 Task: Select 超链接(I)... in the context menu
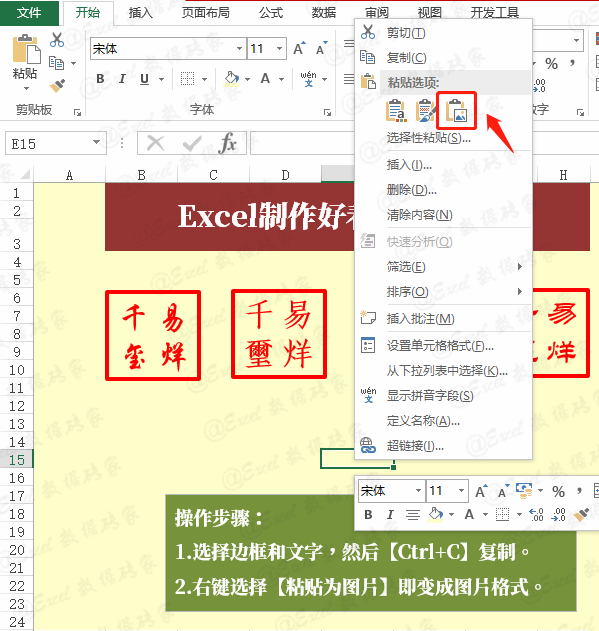pos(443,445)
